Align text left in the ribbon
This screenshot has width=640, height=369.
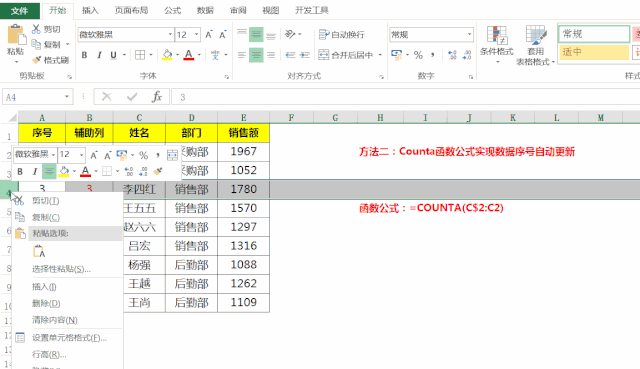tap(242, 55)
